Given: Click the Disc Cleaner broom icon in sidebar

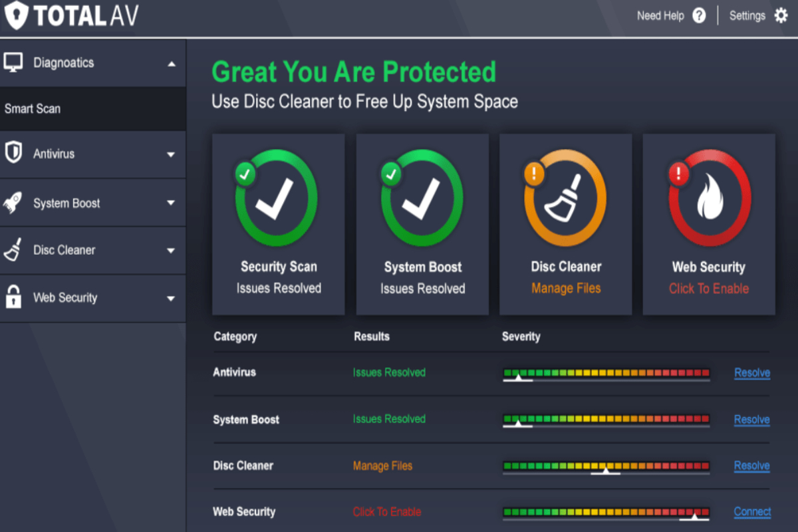Looking at the screenshot, I should click(x=13, y=250).
